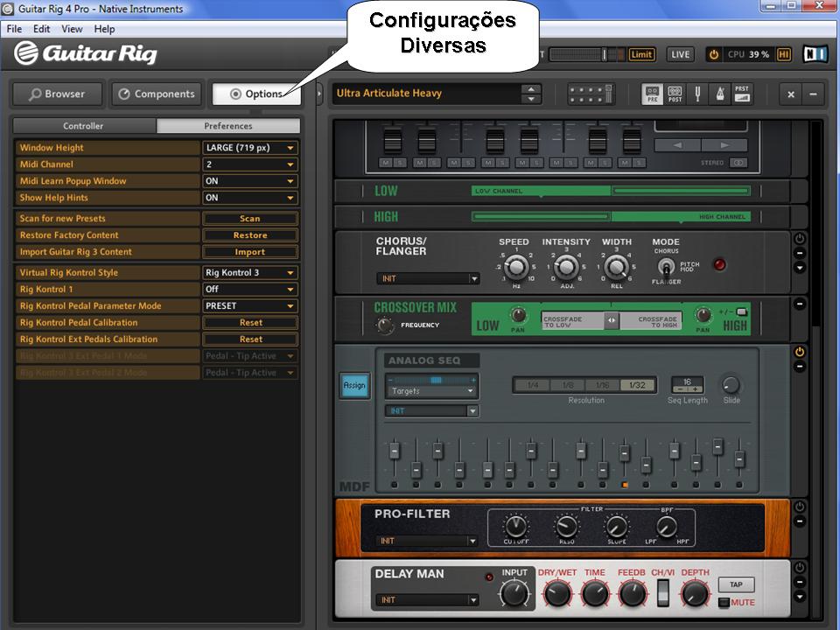
Task: Switch to the Preferences tab
Action: [x=228, y=126]
